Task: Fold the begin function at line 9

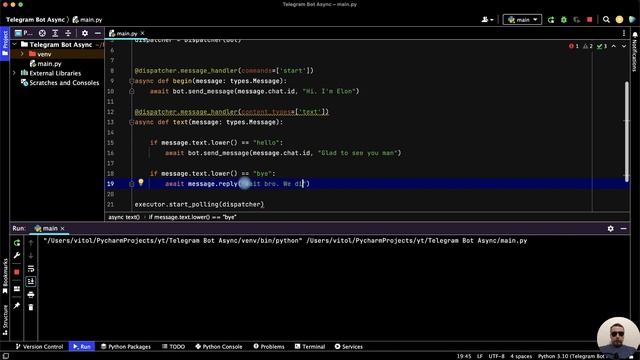Action: pyautogui.click(x=131, y=81)
